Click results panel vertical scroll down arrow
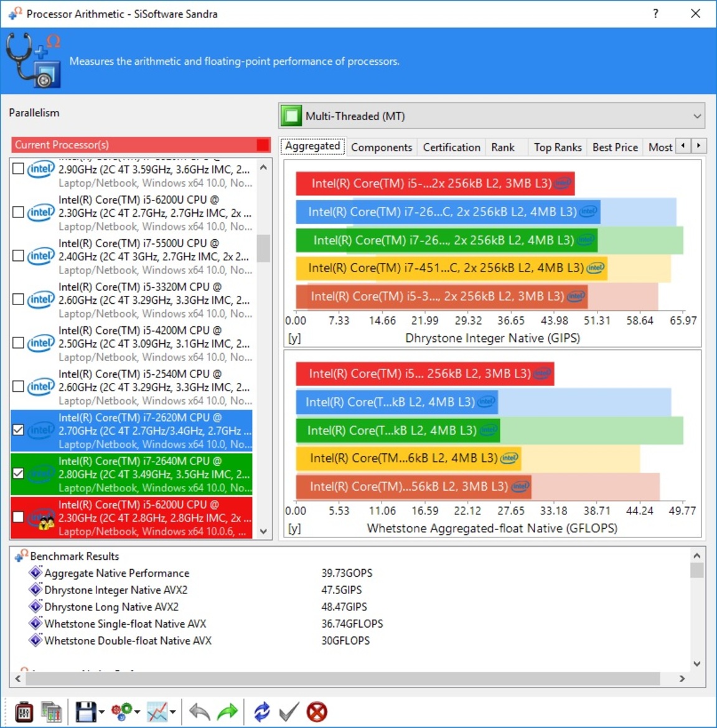This screenshot has width=717, height=728. [696, 663]
